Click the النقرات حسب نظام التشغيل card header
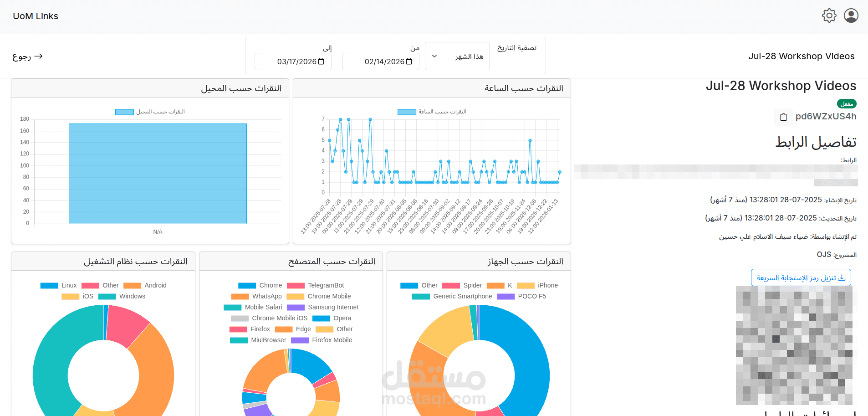 click(103, 262)
